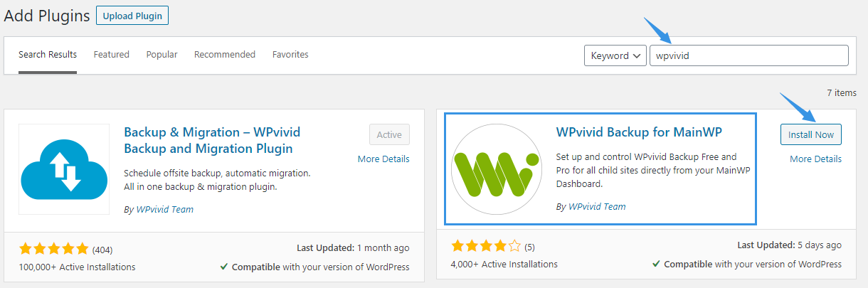Open More Details for WPvivid Backup for MainWP
Screen dimensions: 868x288
(x=815, y=159)
